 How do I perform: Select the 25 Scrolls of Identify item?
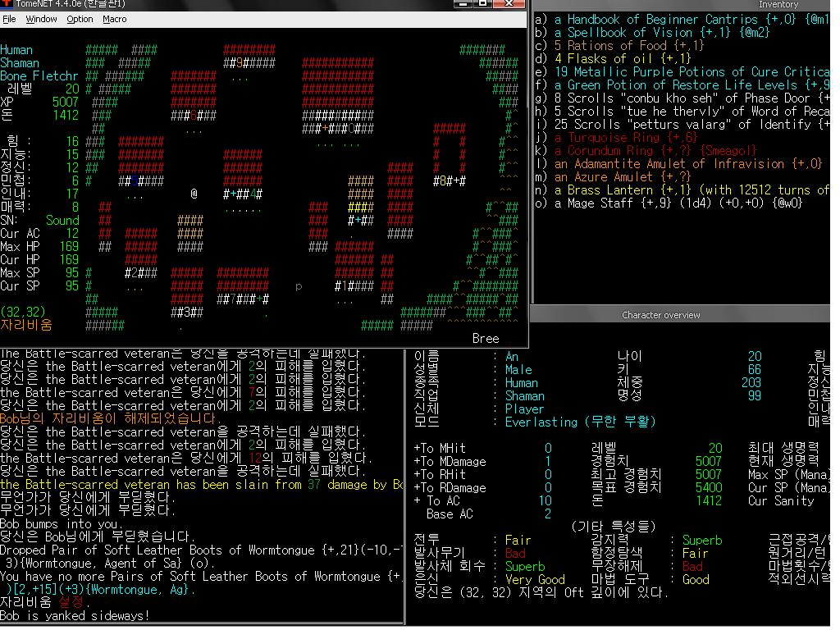click(682, 125)
